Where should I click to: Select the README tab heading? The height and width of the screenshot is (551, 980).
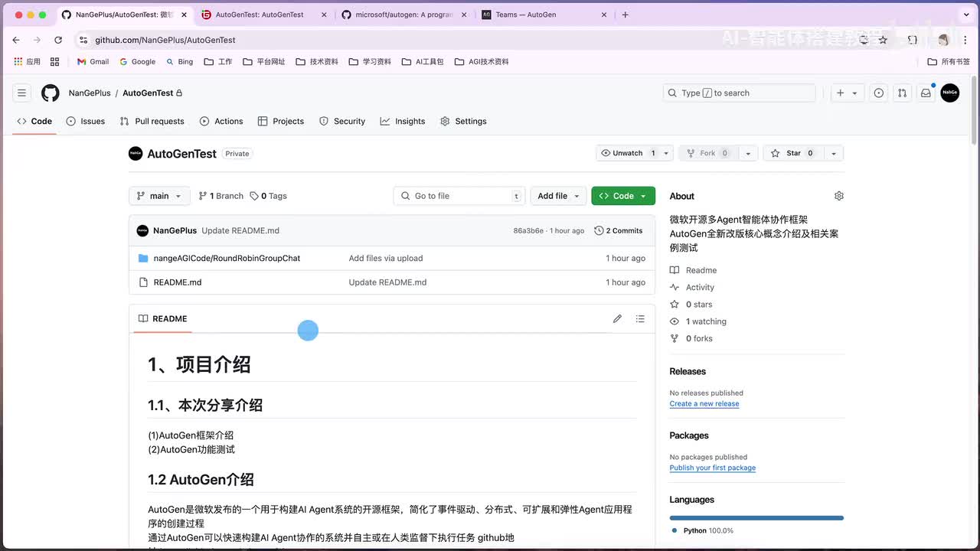(162, 318)
